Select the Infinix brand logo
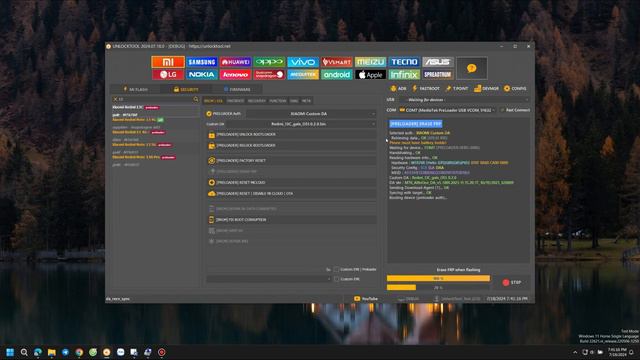The height and width of the screenshot is (360, 640). click(x=404, y=74)
